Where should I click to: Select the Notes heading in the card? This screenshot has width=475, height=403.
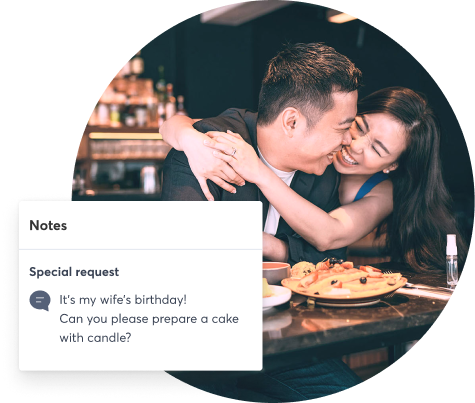48,226
